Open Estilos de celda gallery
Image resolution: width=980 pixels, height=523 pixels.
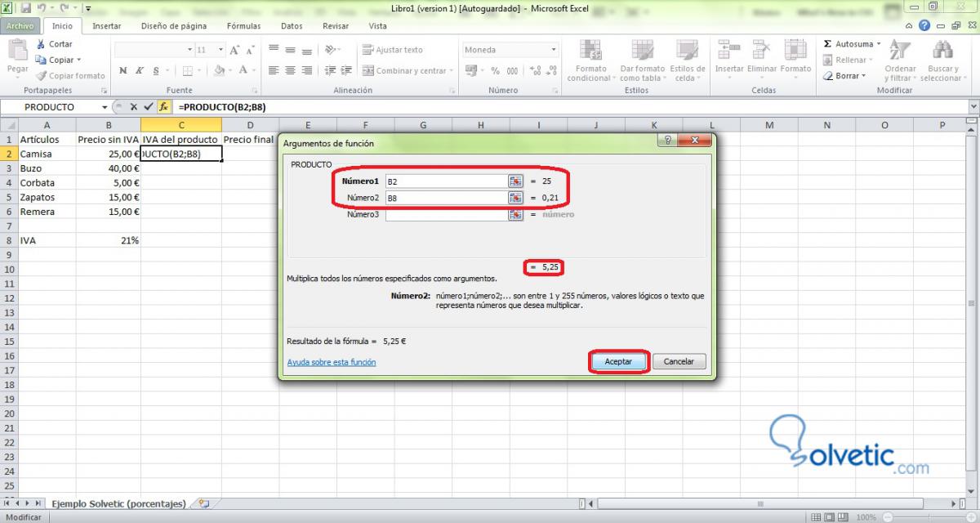687,60
